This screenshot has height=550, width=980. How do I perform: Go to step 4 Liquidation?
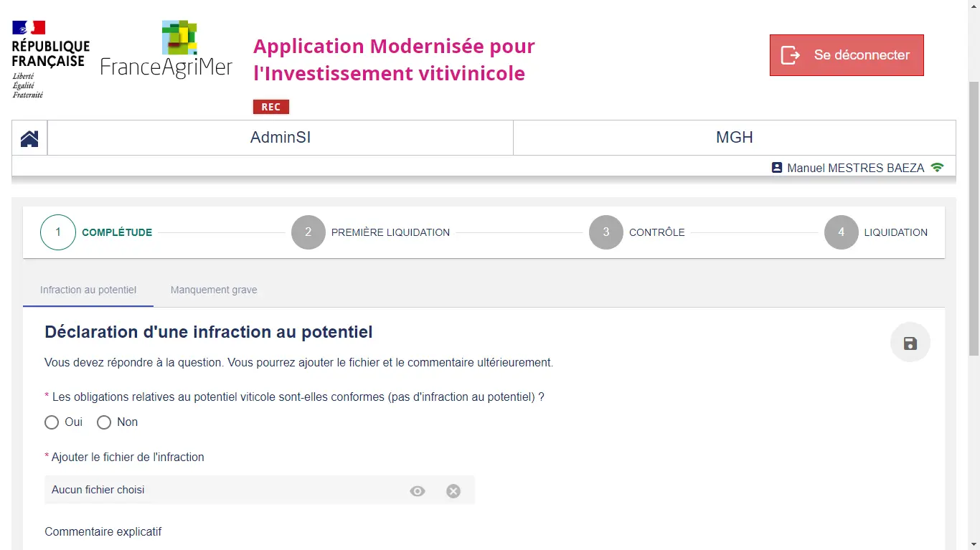pyautogui.click(x=876, y=232)
